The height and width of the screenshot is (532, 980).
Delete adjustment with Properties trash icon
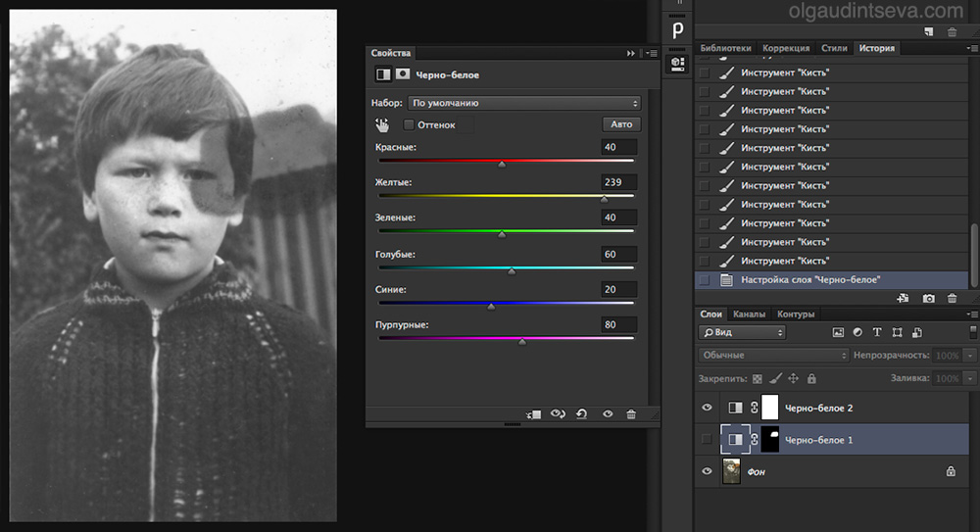point(631,414)
